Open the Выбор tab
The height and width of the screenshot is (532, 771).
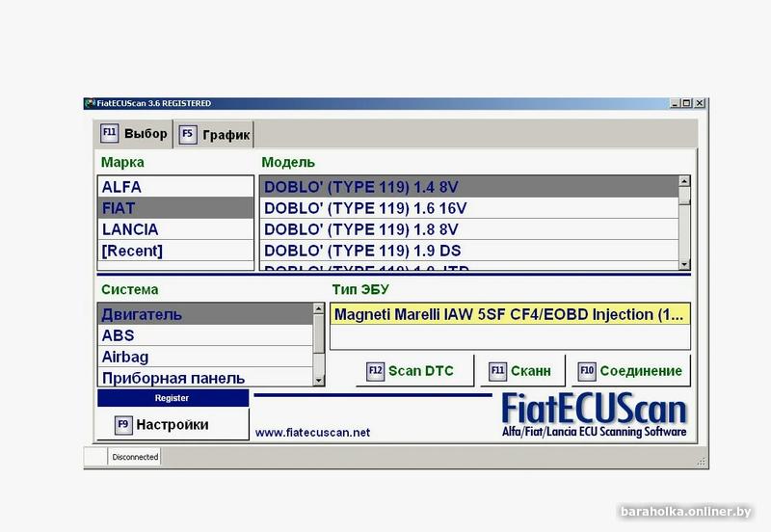click(x=133, y=133)
